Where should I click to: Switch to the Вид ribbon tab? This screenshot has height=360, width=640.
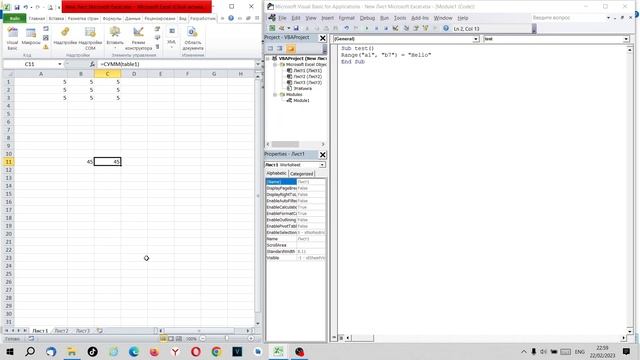point(182,18)
